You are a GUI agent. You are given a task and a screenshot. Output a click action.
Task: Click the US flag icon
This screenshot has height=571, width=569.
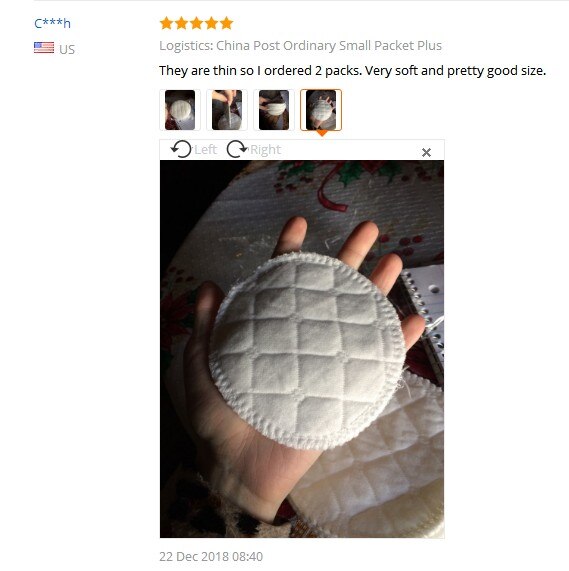(44, 48)
